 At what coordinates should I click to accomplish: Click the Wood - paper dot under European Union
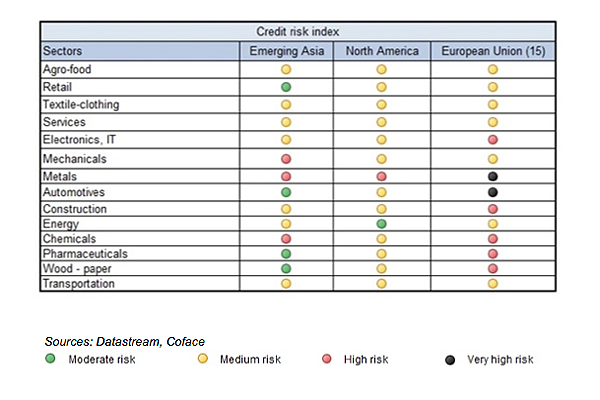493,269
